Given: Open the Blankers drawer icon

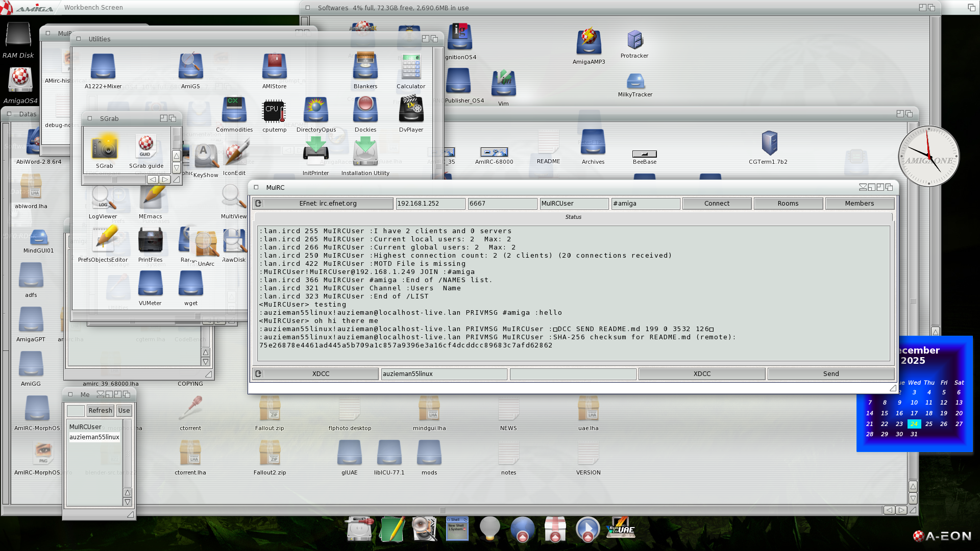Looking at the screenshot, I should [365, 66].
